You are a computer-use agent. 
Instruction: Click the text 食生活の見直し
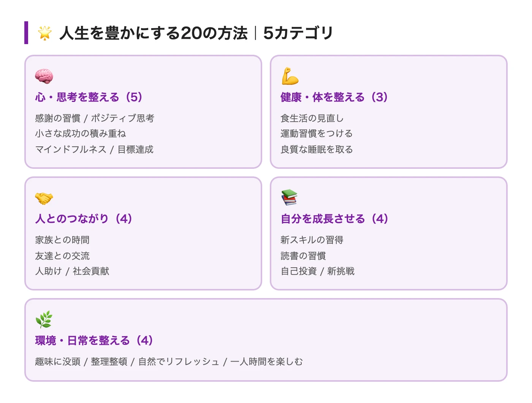point(312,118)
